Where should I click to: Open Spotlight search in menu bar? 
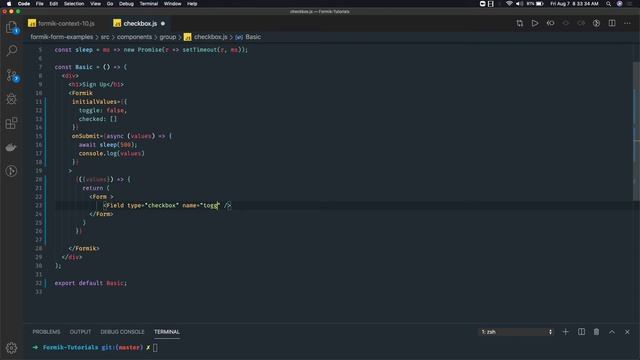tap(608, 4)
